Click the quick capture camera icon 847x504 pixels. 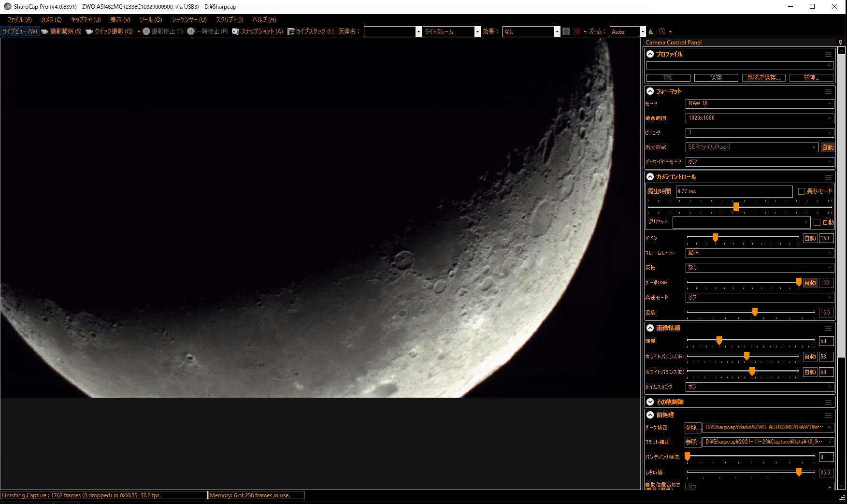tap(89, 31)
